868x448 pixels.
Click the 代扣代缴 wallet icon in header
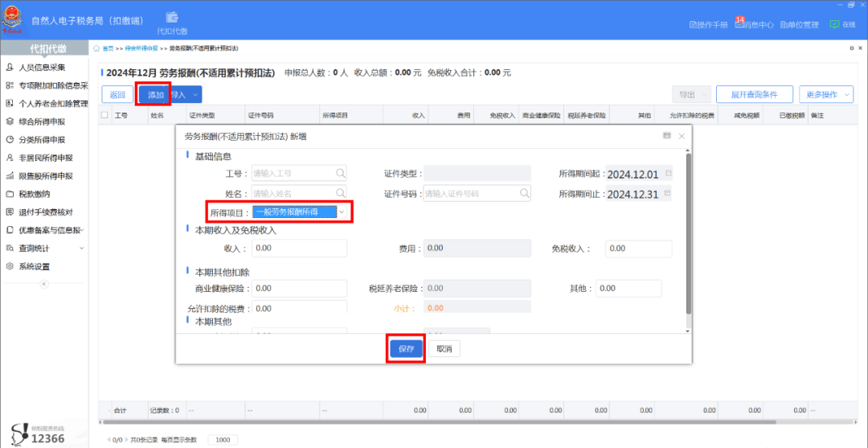[x=172, y=17]
